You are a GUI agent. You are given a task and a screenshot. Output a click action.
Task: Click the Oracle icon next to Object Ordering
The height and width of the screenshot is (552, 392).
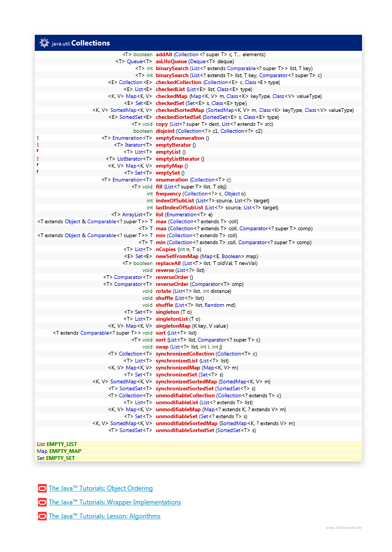pos(42,488)
